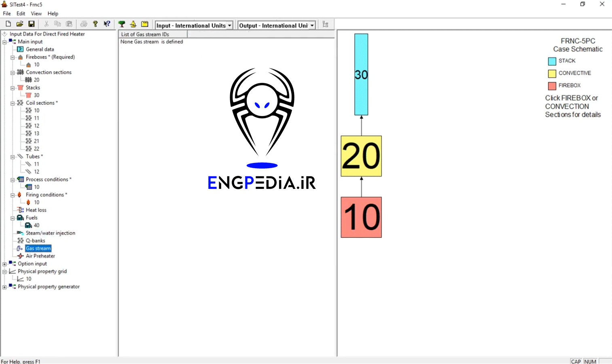Open a case file via the folder icon
The height and width of the screenshot is (364, 612).
[x=19, y=24]
